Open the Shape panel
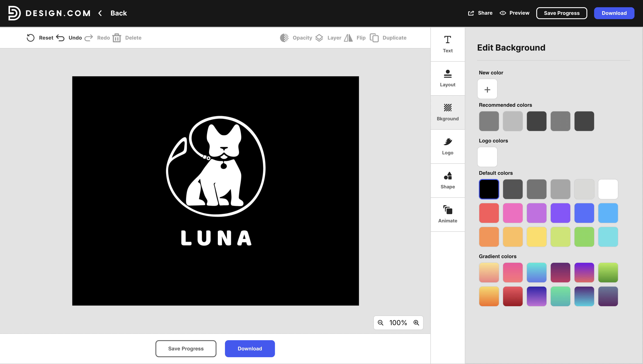643x364 pixels. (448, 181)
